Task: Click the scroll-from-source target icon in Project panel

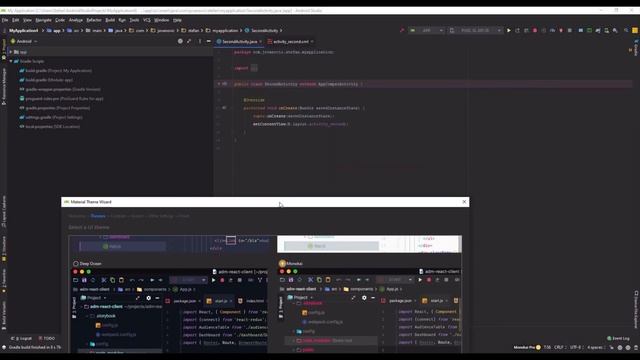Action: point(180,41)
